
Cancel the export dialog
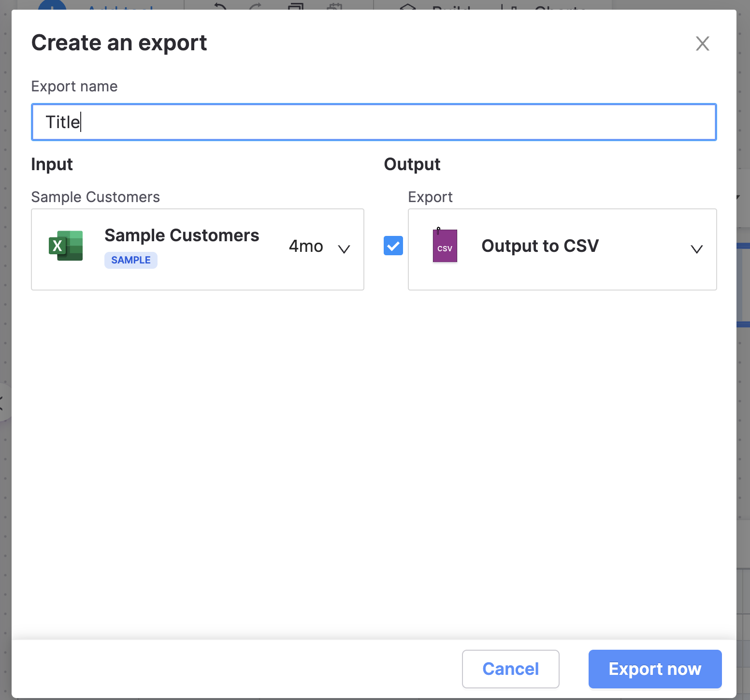point(511,669)
